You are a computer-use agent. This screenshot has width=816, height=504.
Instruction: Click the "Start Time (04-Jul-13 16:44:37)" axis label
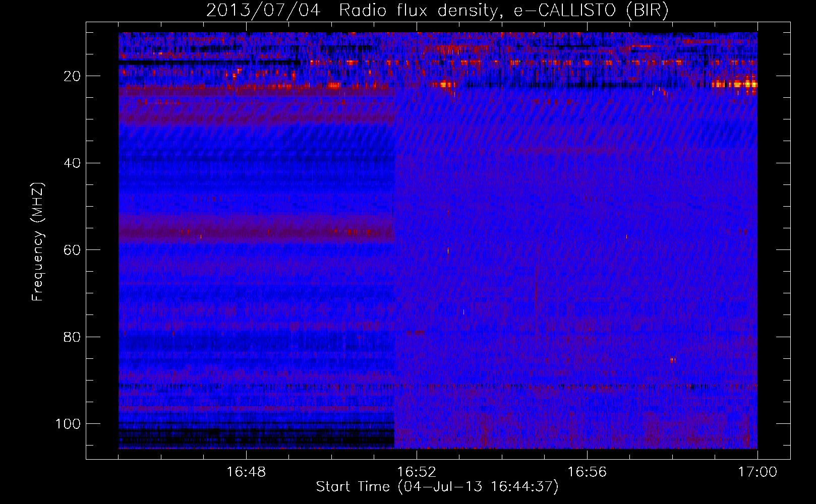[437, 487]
